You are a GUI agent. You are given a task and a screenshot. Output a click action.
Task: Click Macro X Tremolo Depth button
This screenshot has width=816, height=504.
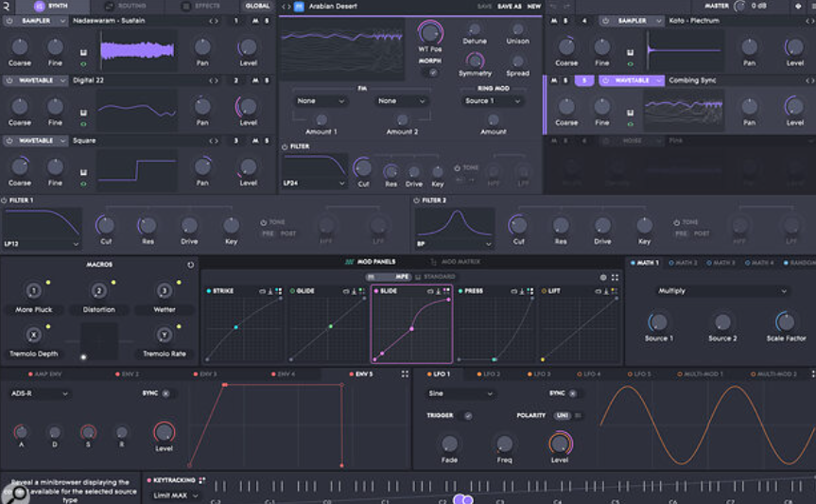click(34, 335)
